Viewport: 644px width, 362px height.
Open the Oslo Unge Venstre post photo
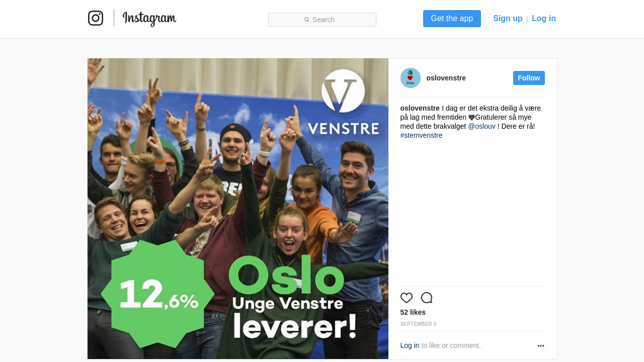click(x=238, y=209)
